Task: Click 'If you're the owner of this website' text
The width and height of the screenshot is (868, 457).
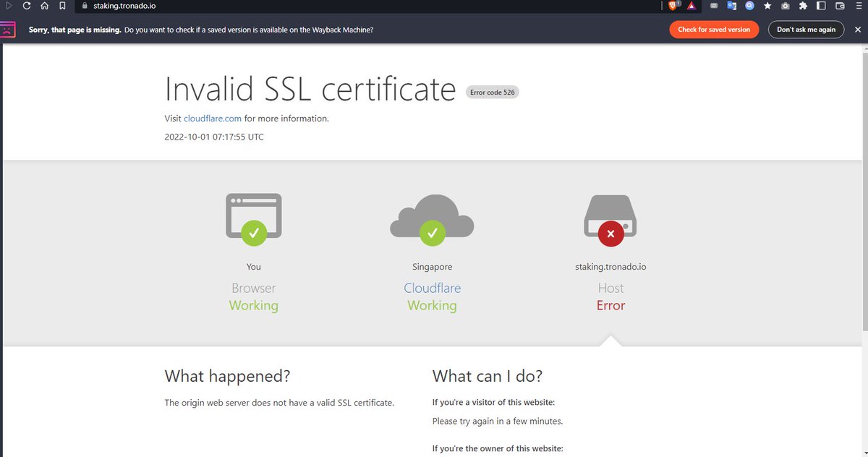Action: [x=498, y=448]
